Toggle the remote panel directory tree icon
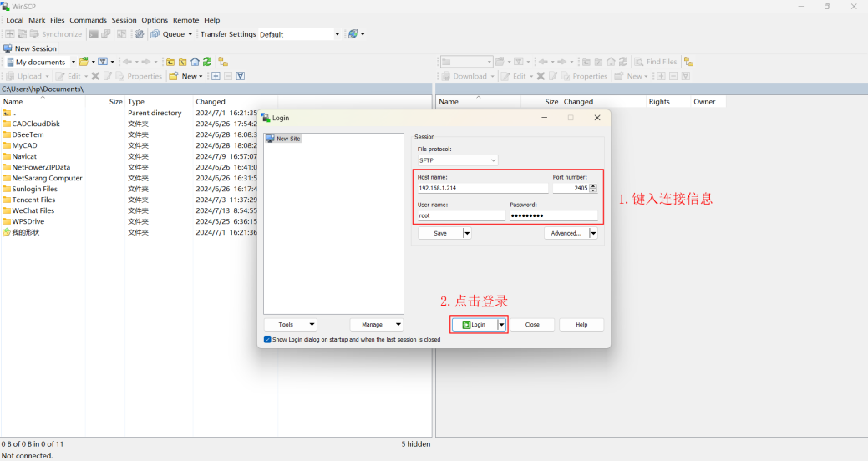868x461 pixels. pos(688,62)
